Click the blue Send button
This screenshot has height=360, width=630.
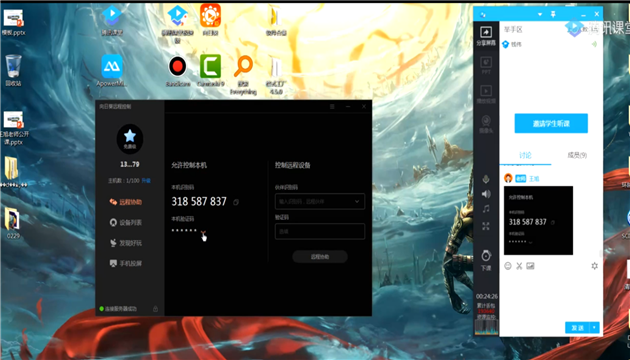coord(577,328)
